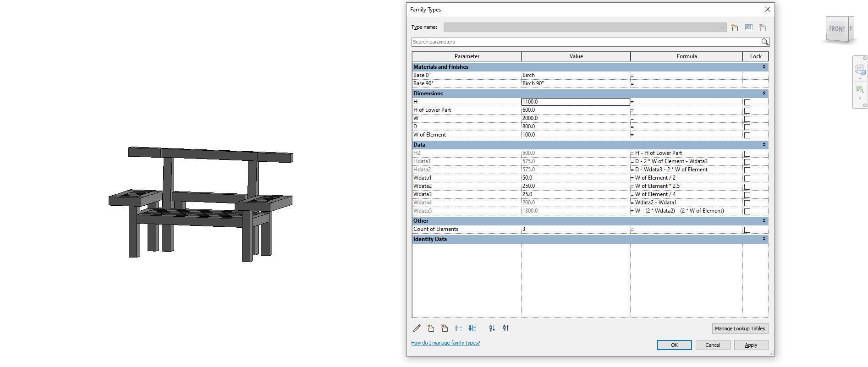The height and width of the screenshot is (367, 868).
Task: Open Manage Lookup Tables
Action: [740, 329]
